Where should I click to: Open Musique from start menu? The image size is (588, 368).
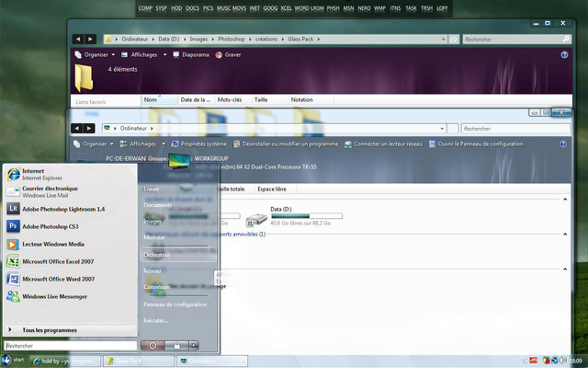(154, 237)
